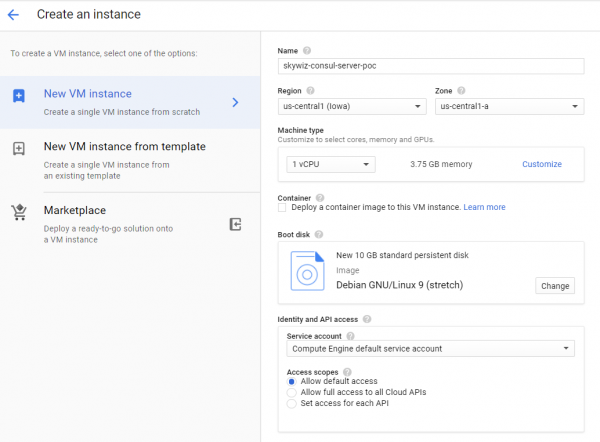Select Set access for each API

(292, 404)
